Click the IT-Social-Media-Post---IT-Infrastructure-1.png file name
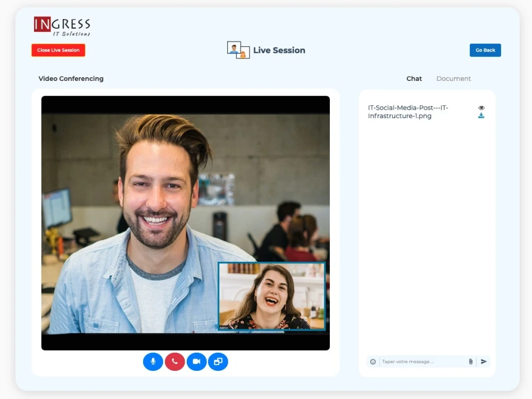 pos(408,112)
